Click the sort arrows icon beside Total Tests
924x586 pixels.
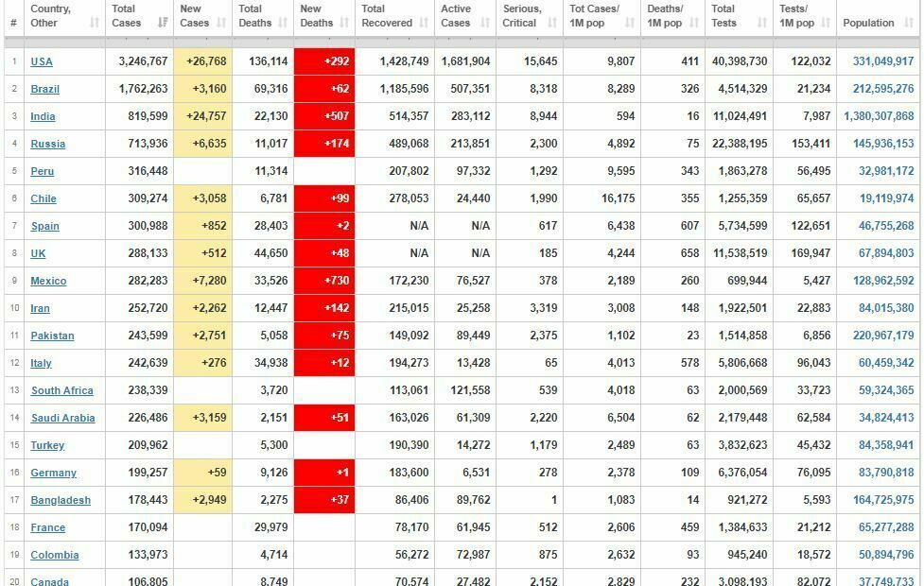tap(760, 23)
